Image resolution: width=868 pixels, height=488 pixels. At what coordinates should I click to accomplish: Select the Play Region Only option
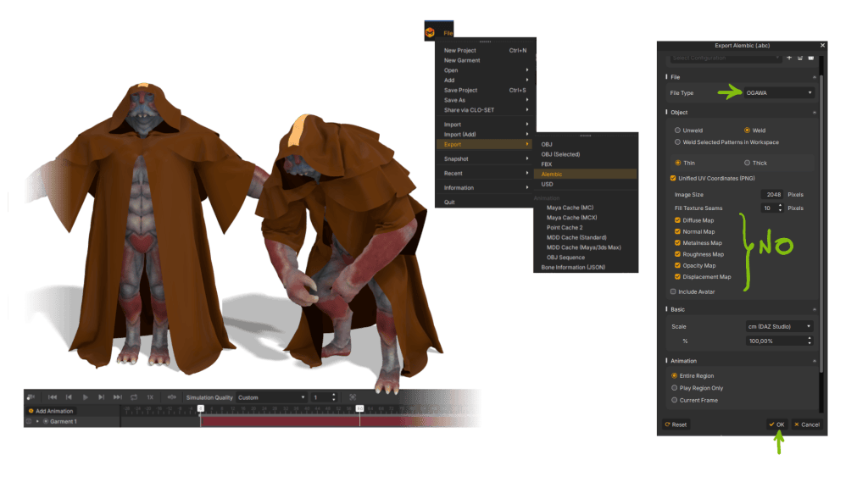(674, 388)
